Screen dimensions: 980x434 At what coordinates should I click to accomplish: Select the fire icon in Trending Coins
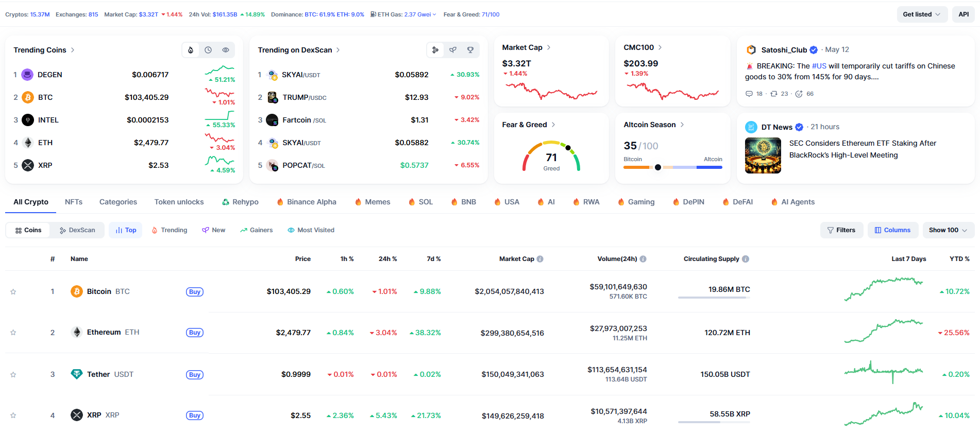(x=191, y=50)
